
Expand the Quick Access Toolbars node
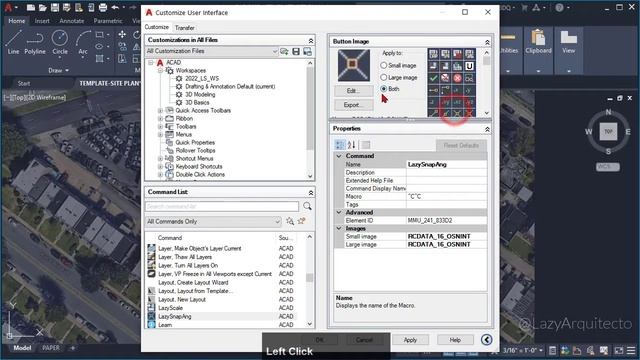160,111
